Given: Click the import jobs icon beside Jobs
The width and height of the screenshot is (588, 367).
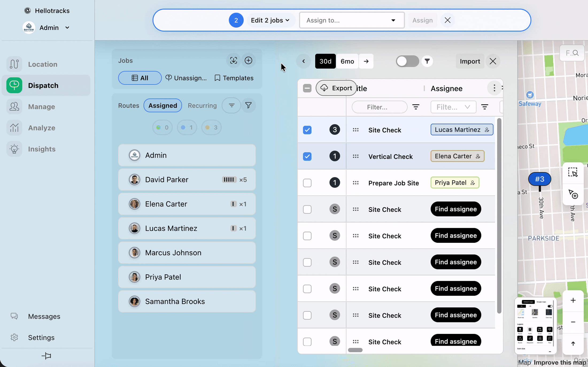Looking at the screenshot, I should tap(233, 60).
